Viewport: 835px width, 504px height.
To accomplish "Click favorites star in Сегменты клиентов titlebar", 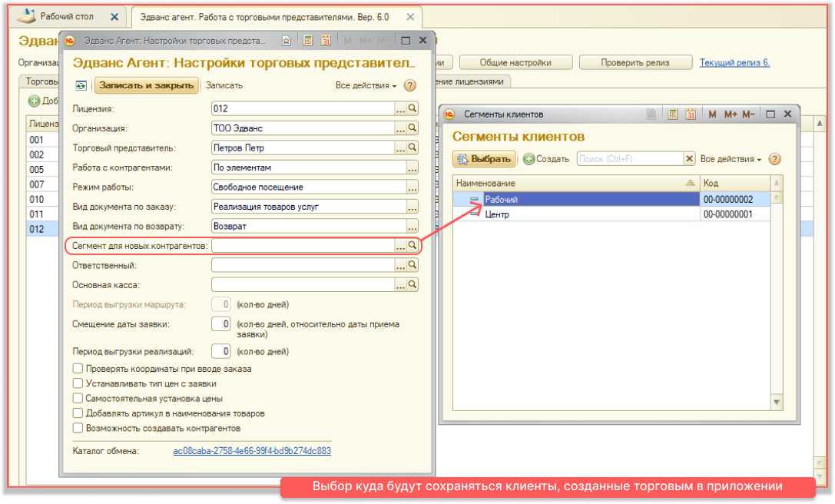I will 651,114.
